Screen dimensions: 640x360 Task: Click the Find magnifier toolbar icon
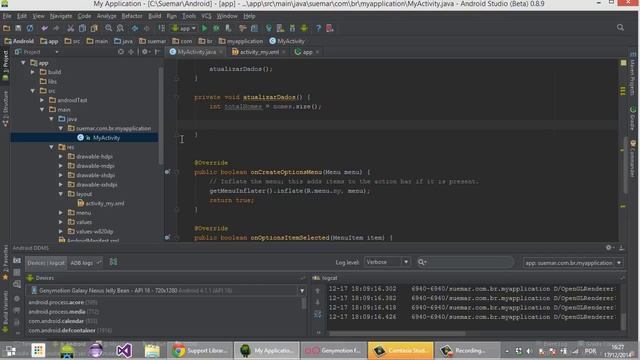(109, 28)
